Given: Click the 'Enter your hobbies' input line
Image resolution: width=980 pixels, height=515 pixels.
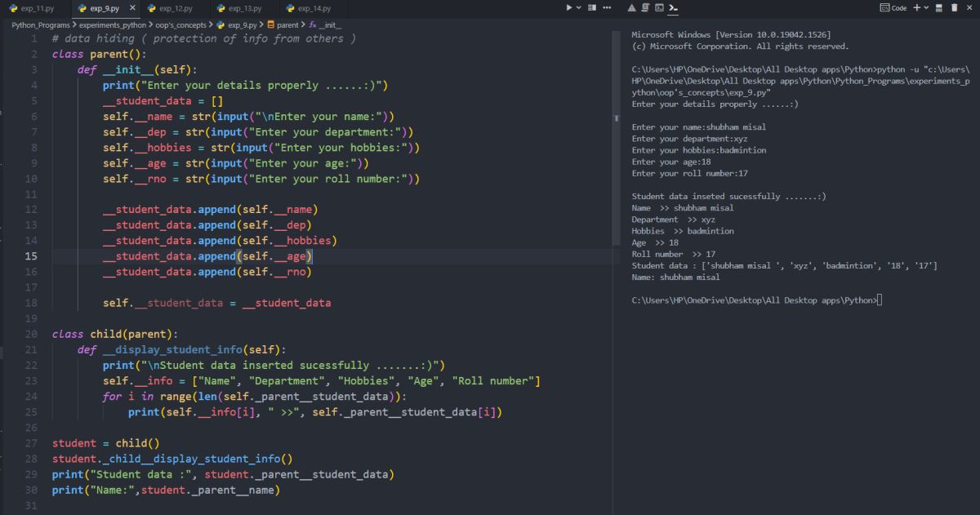Looking at the screenshot, I should click(x=261, y=148).
